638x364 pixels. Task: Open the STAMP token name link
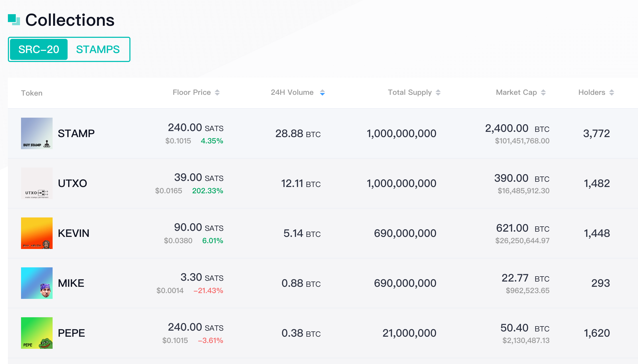[76, 133]
